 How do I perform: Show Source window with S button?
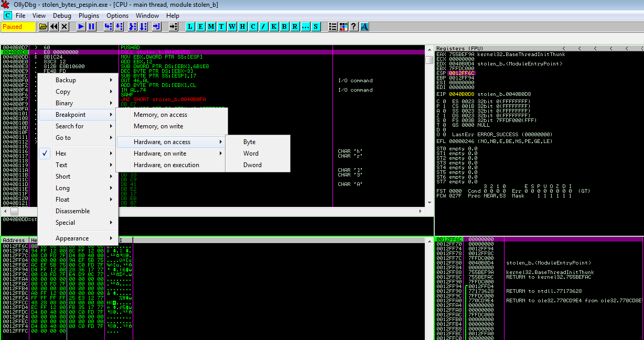pyautogui.click(x=315, y=26)
